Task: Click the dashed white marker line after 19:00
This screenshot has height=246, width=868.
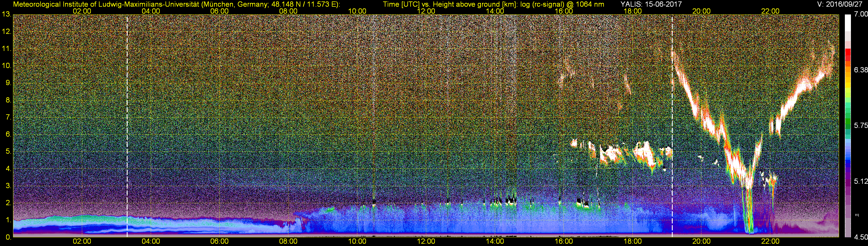Action: pyautogui.click(x=672, y=126)
